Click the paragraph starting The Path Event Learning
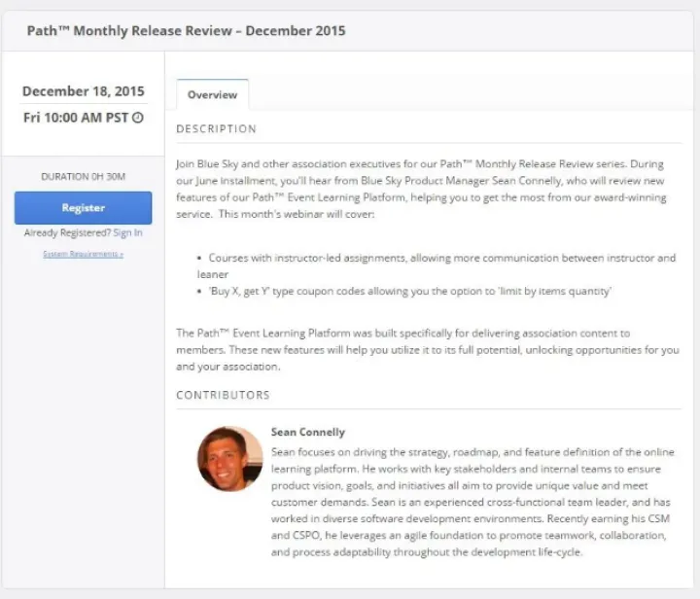This screenshot has height=599, width=700. click(428, 349)
